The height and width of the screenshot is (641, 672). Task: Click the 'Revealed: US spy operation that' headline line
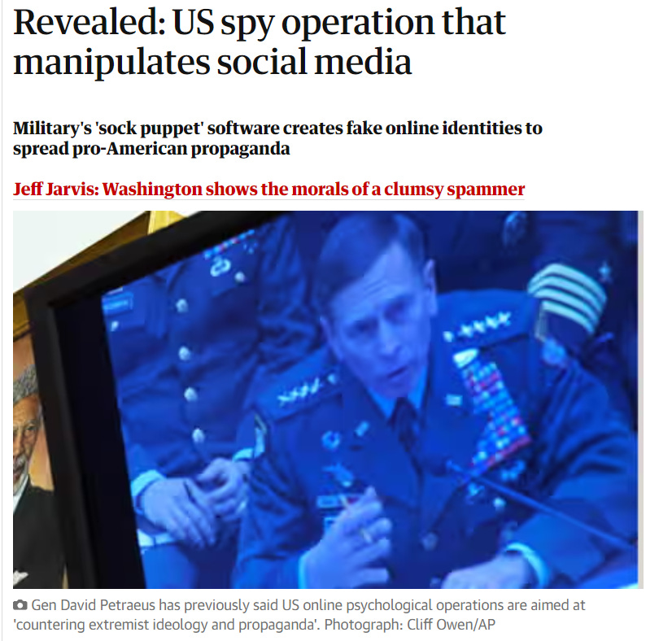point(260,23)
